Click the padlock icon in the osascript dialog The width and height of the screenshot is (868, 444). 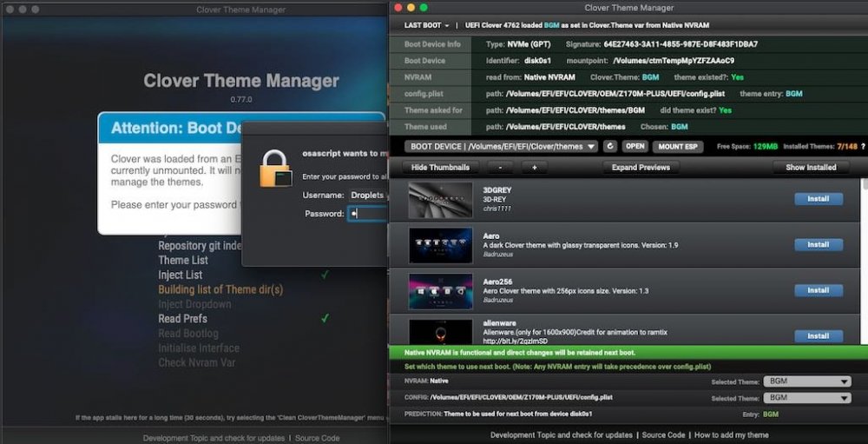pos(275,169)
